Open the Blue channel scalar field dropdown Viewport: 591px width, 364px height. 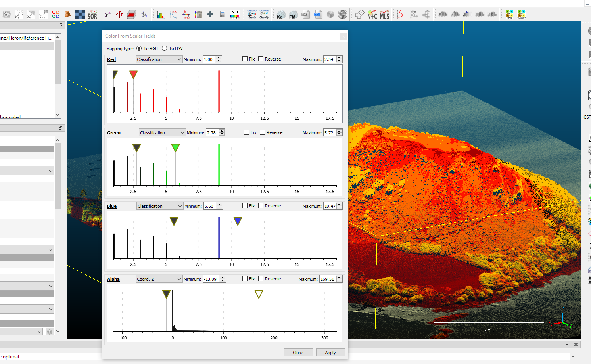(x=159, y=206)
